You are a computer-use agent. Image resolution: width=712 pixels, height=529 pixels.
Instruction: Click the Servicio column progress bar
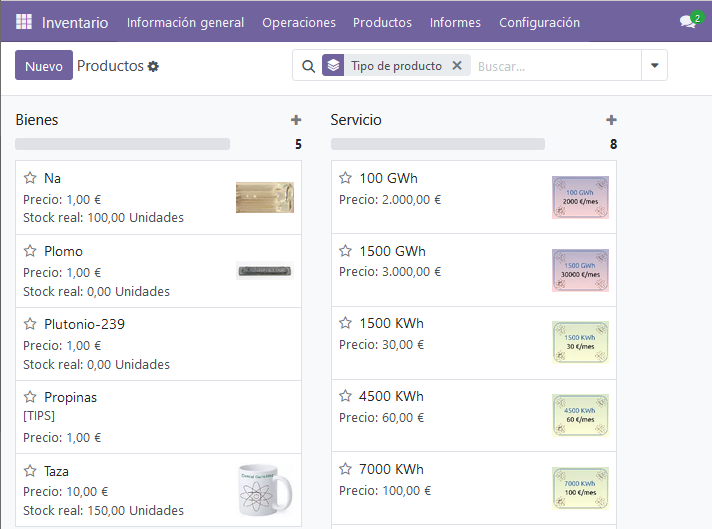tap(438, 144)
